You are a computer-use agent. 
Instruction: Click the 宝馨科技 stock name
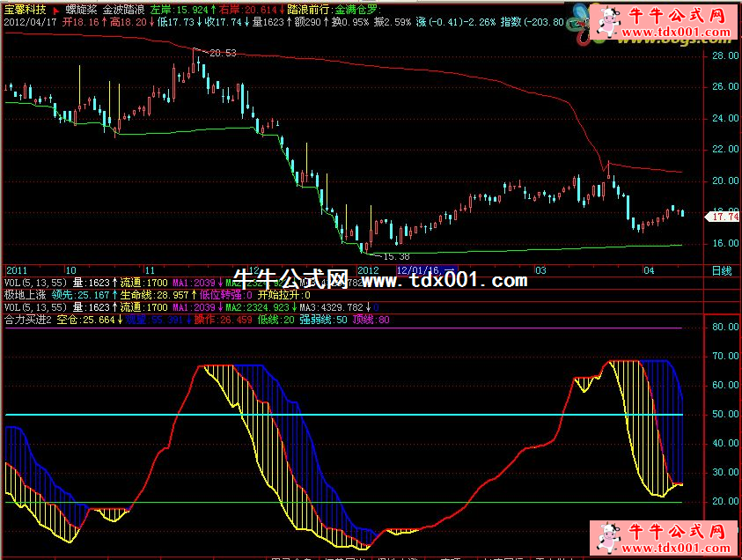[26, 7]
